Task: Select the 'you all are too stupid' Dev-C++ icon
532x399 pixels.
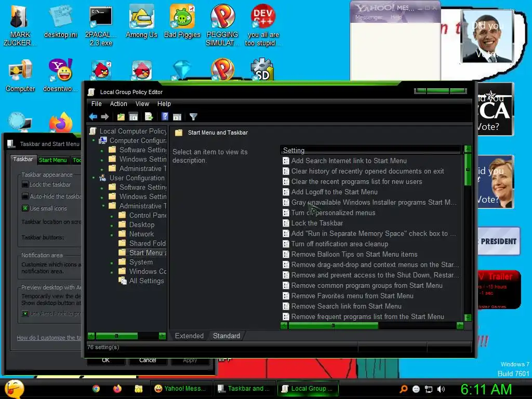Action: (263, 26)
